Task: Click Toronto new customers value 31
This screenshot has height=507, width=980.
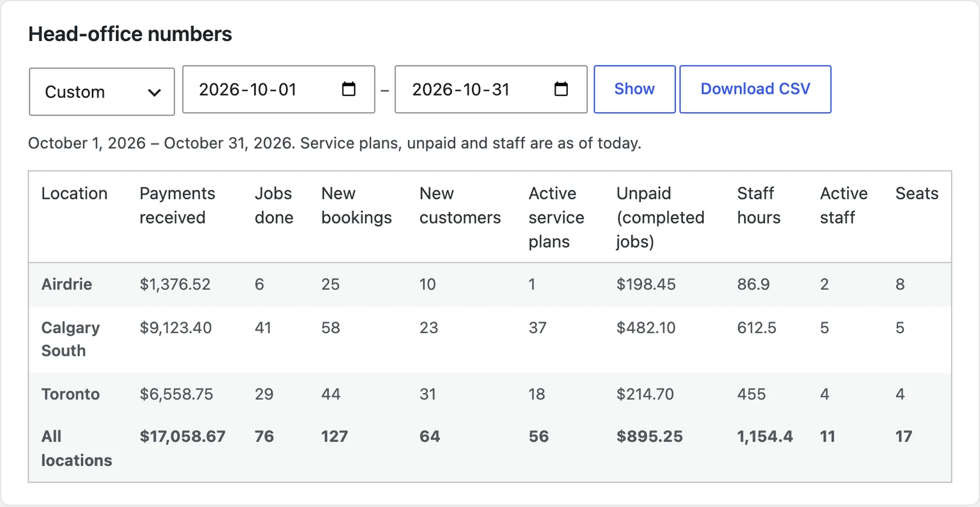Action: click(428, 394)
